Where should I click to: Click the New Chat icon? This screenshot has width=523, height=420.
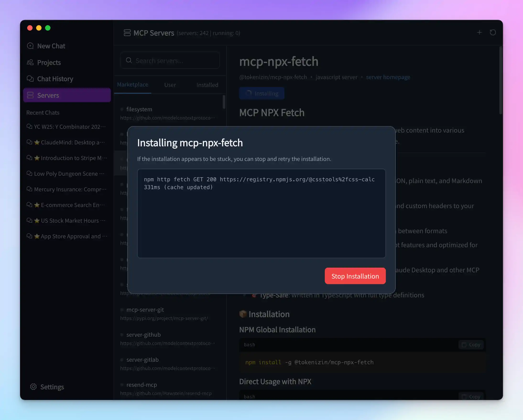[30, 46]
